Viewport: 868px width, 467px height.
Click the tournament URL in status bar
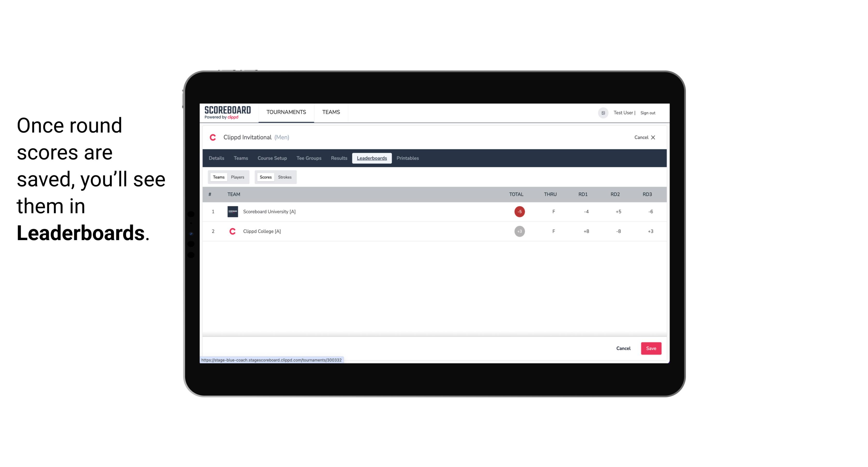click(x=272, y=360)
